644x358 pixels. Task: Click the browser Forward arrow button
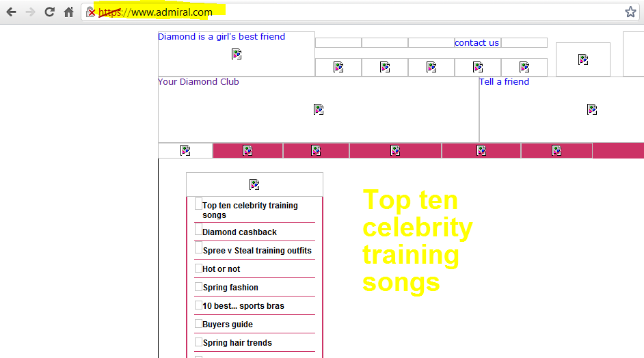[30, 12]
